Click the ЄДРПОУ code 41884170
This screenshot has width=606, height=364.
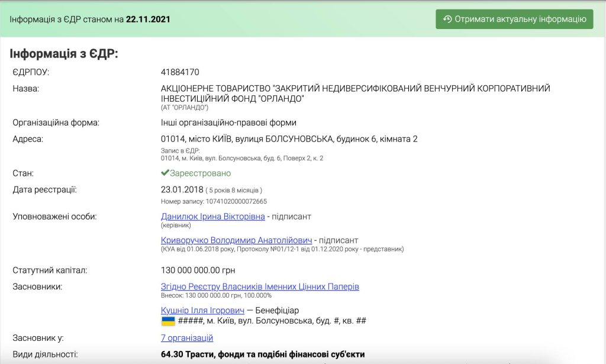(x=180, y=72)
